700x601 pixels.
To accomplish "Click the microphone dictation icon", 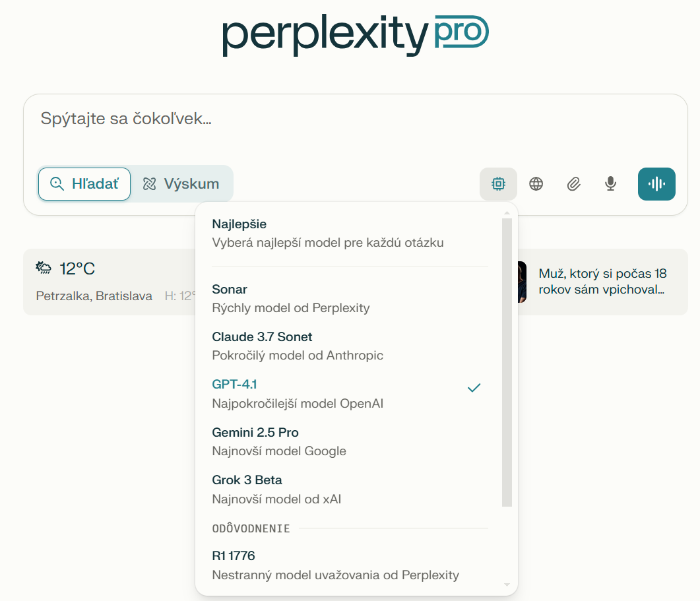I will (611, 184).
